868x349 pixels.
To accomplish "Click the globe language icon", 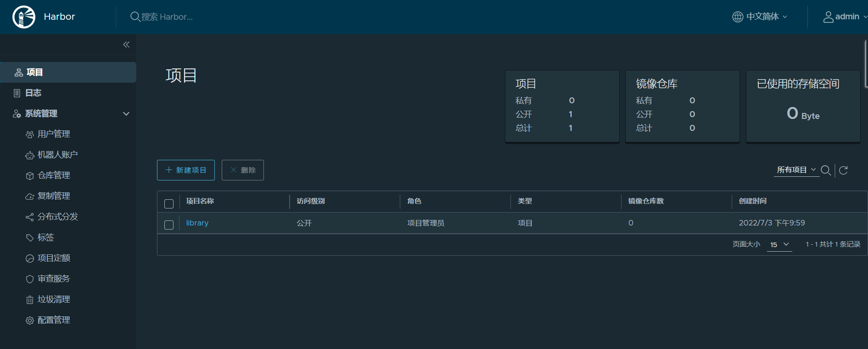I will coord(738,17).
